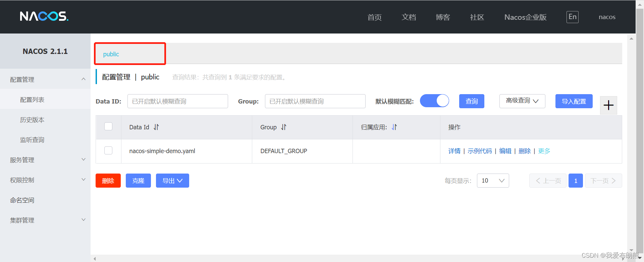
Task: Click the Nacos logo
Action: tap(44, 16)
